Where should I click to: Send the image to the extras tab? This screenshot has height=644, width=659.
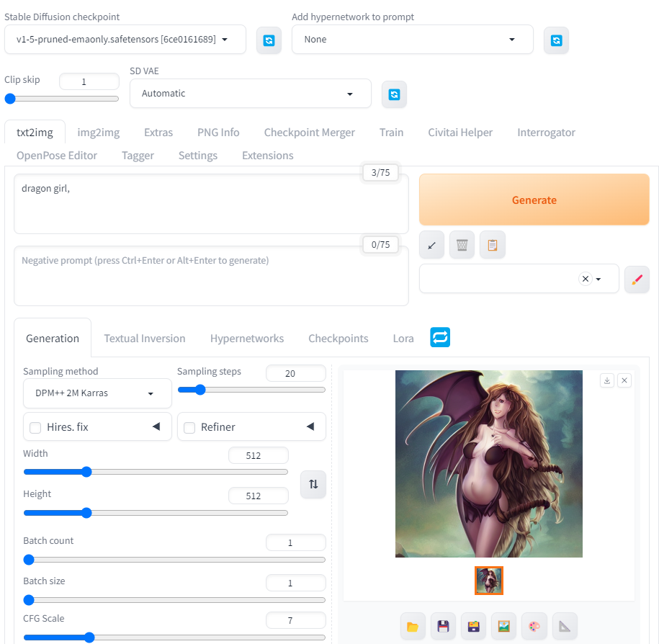[565, 627]
